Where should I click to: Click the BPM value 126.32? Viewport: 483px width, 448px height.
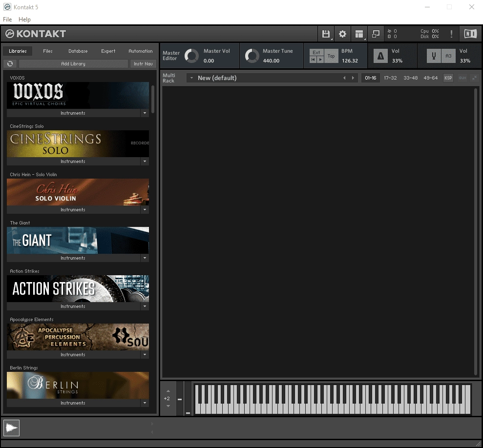point(350,61)
